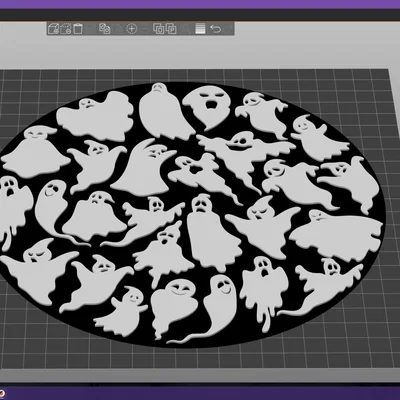The width and height of the screenshot is (400, 400).
Task: Click the minus remove-instance icon
Action: point(144,29)
